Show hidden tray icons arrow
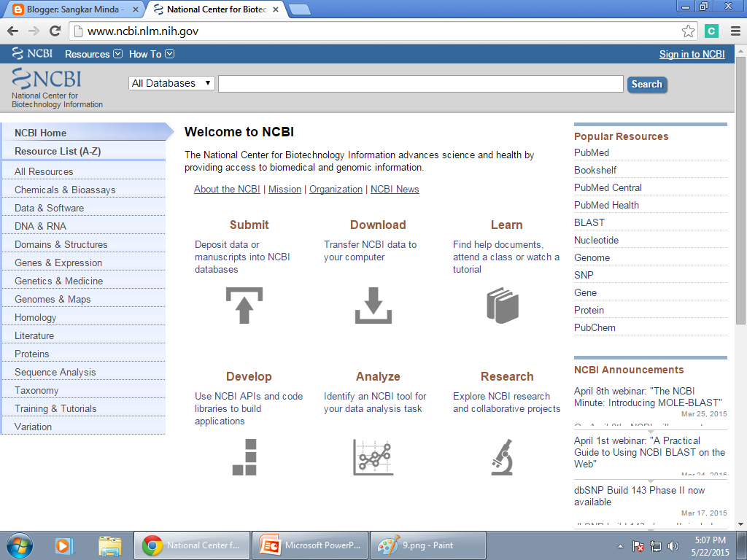The width and height of the screenshot is (747, 560). [620, 546]
